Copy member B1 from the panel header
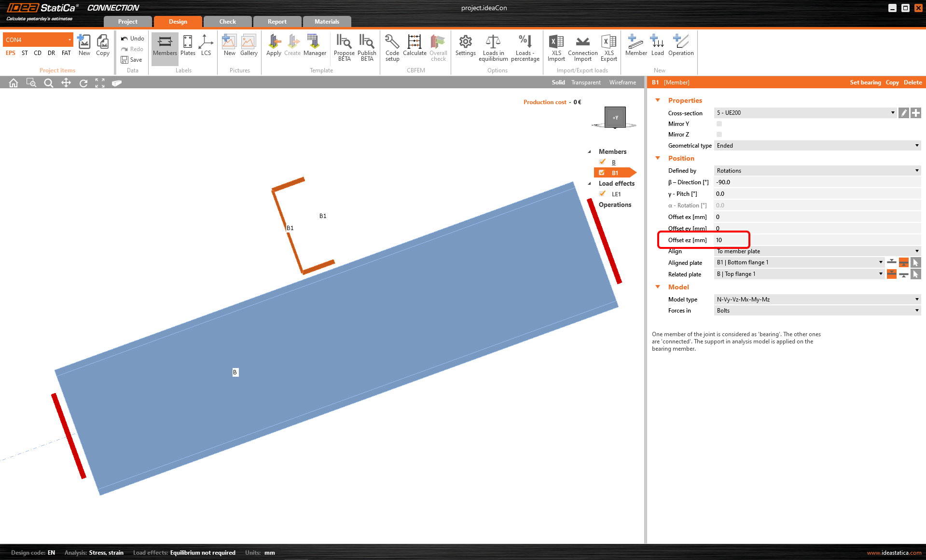The height and width of the screenshot is (560, 926). (x=892, y=82)
